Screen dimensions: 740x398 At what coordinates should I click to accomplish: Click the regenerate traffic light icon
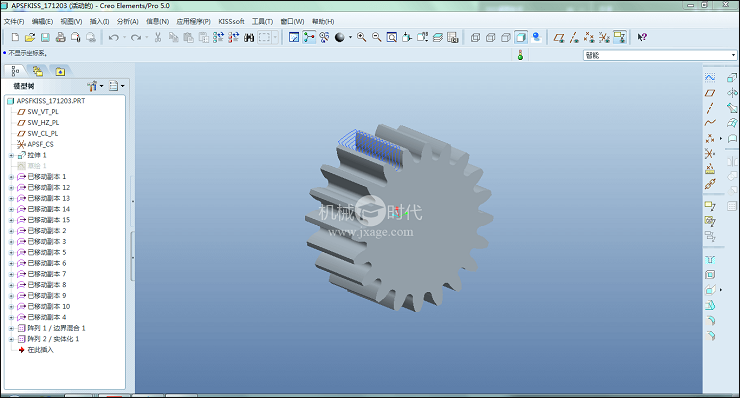520,55
